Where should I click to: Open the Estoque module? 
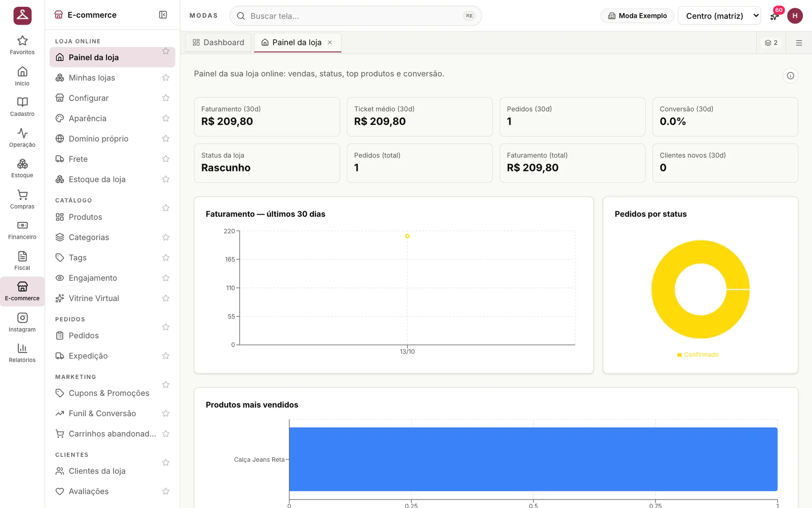[x=22, y=168]
